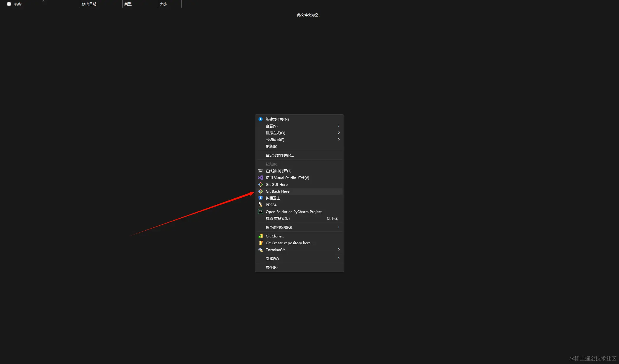Click the Git Clone icon

click(x=261, y=236)
